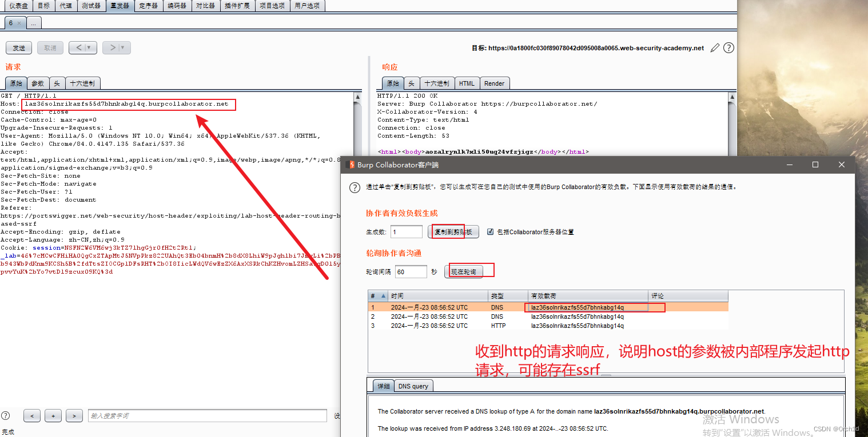Open the 定序器 sequencer tab
Image resolution: width=868 pixels, height=437 pixels.
pyautogui.click(x=149, y=6)
